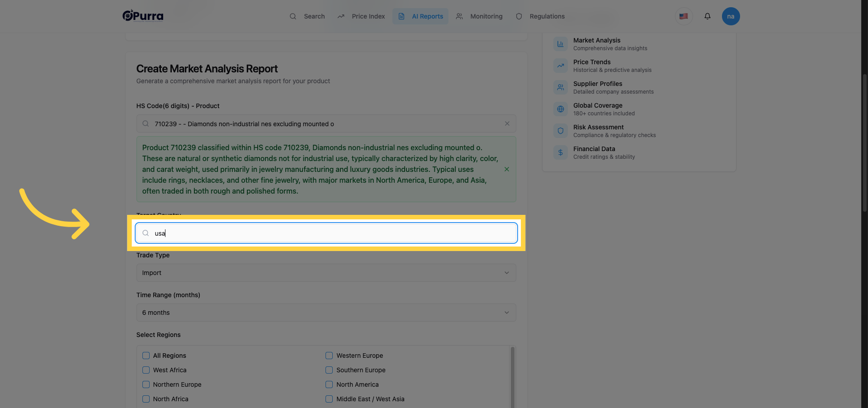Click the 'Create Market Analysis Report' heading
Screen dimensions: 868x408
click(x=207, y=69)
